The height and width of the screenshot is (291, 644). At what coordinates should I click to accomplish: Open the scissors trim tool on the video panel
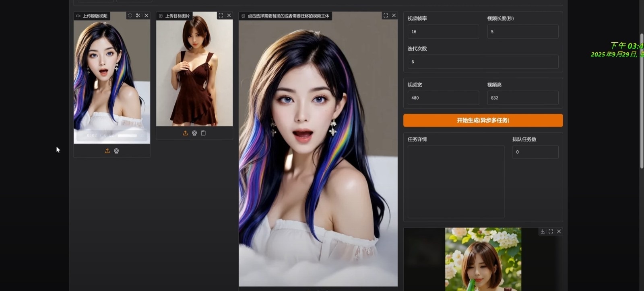pyautogui.click(x=138, y=16)
